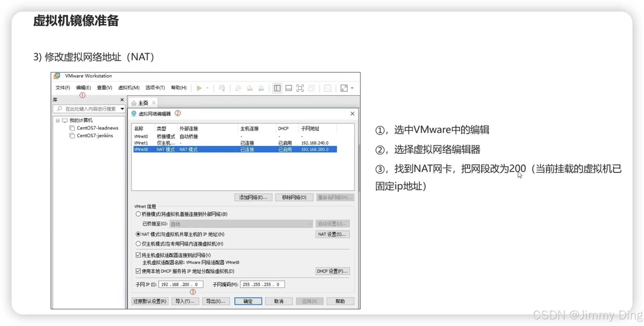Screen dimensions: 644x326
Task: Close the 主页 tab
Action: [x=154, y=103]
